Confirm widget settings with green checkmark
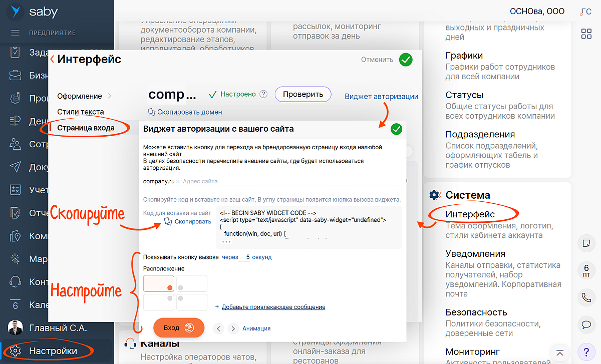The image size is (601, 364). click(396, 129)
